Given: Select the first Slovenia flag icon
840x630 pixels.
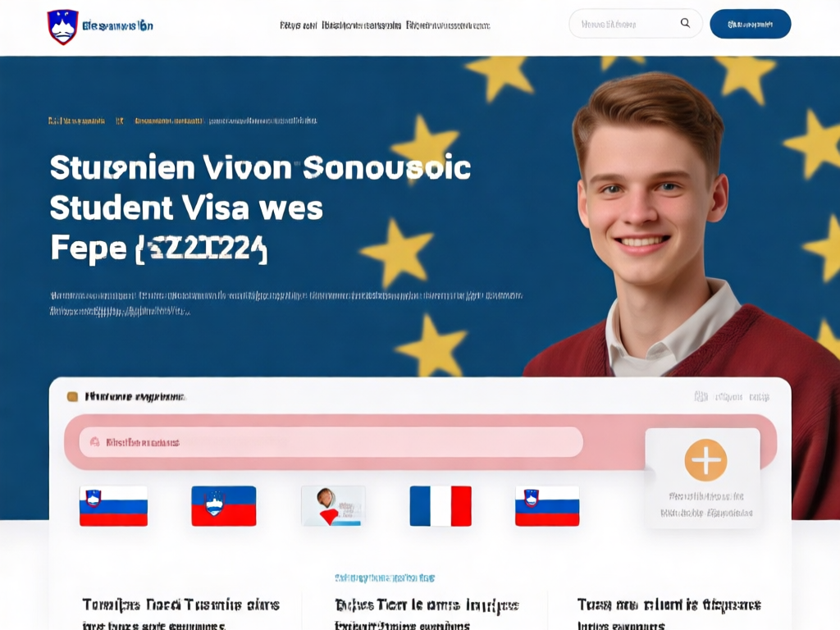Looking at the screenshot, I should tap(113, 505).
